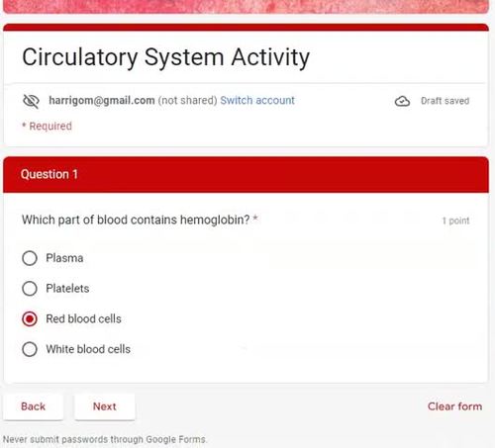The height and width of the screenshot is (448, 495).
Task: Click the Never submit passwords notice
Action: point(105,439)
